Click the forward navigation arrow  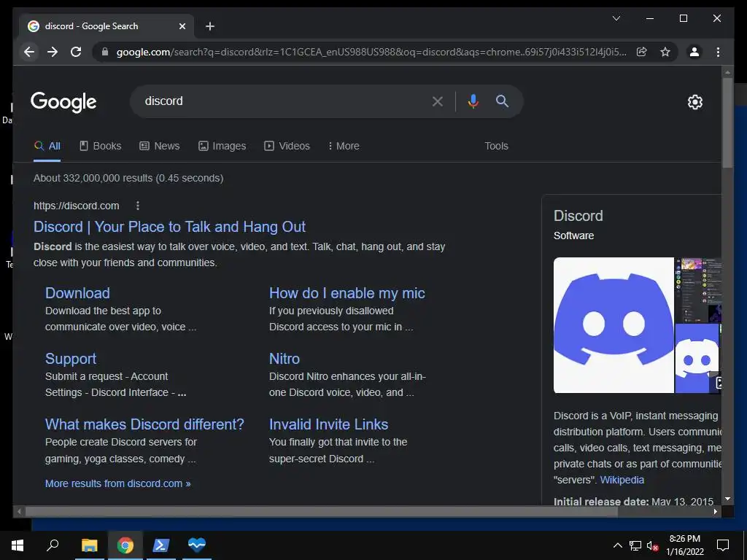53,52
